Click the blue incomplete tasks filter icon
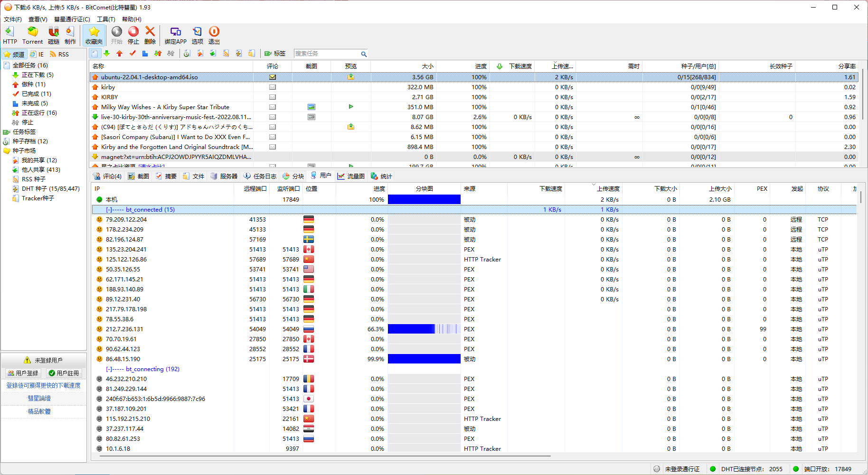 tap(145, 54)
